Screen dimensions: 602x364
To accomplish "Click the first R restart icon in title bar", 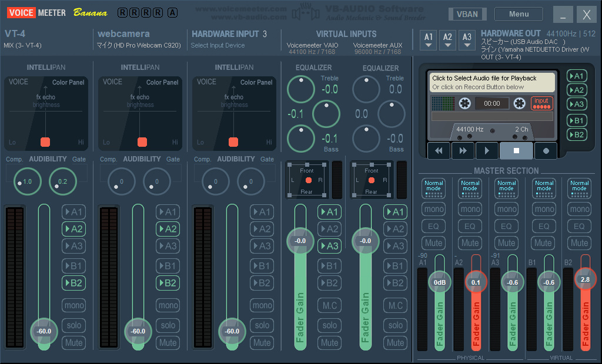I will coord(122,13).
